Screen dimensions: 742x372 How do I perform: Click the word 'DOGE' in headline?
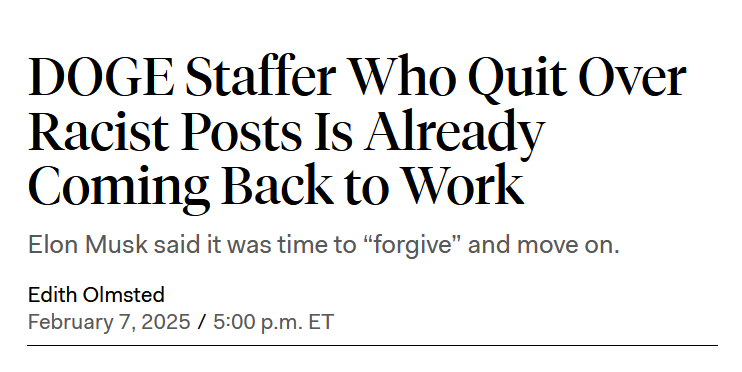101,77
